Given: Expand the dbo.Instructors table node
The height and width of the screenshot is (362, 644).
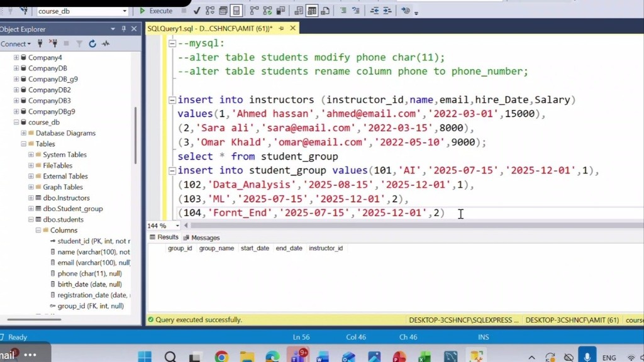Looking at the screenshot, I should click(x=31, y=198).
